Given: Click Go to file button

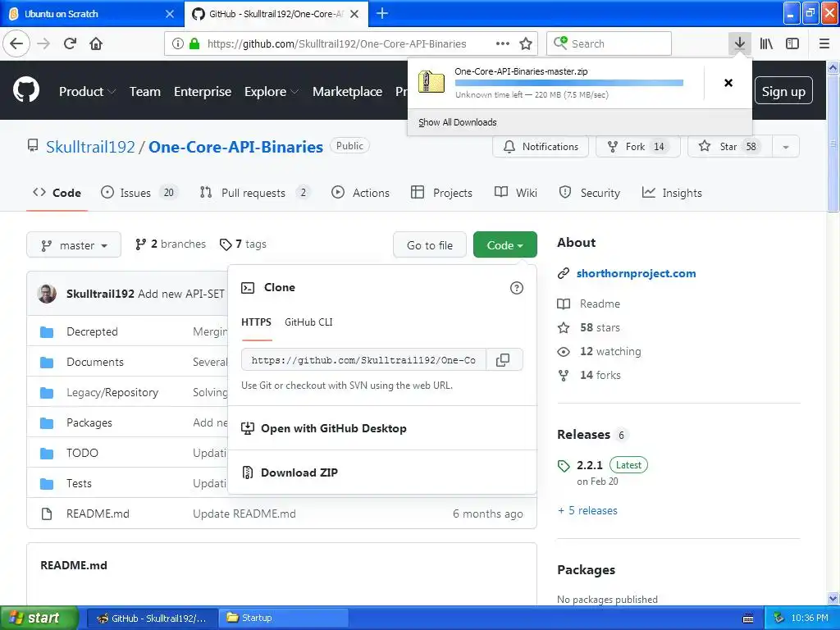Looking at the screenshot, I should tap(430, 245).
